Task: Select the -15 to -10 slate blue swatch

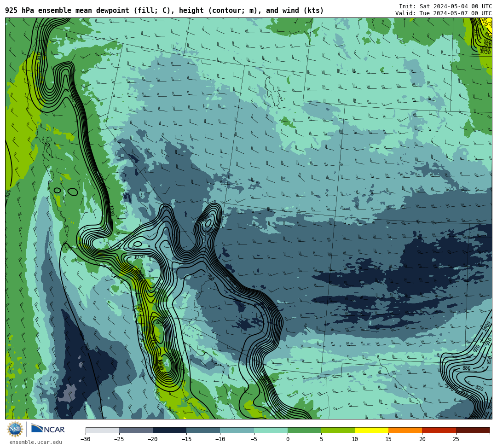Action: [203, 430]
